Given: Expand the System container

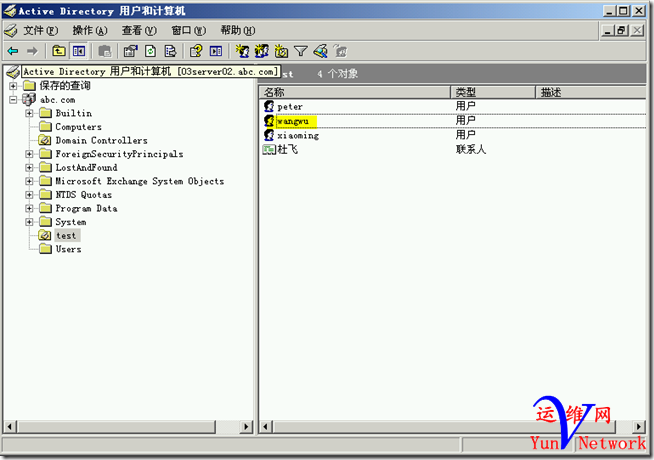Looking at the screenshot, I should tap(29, 222).
